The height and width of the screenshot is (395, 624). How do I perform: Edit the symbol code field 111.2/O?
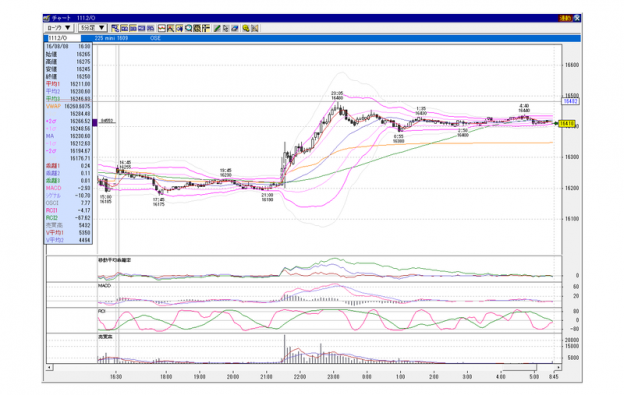(64, 38)
